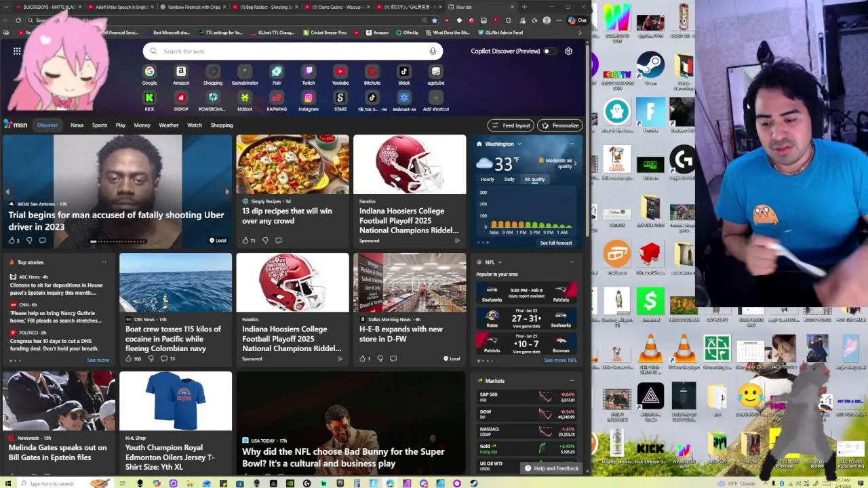Expand the moderate air quality arrow
This screenshot has height=488, width=868.
575,163
